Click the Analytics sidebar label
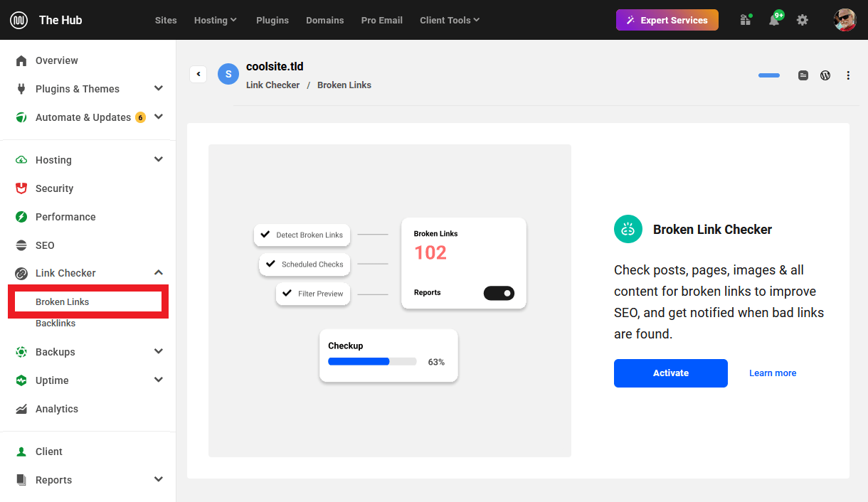 (57, 409)
